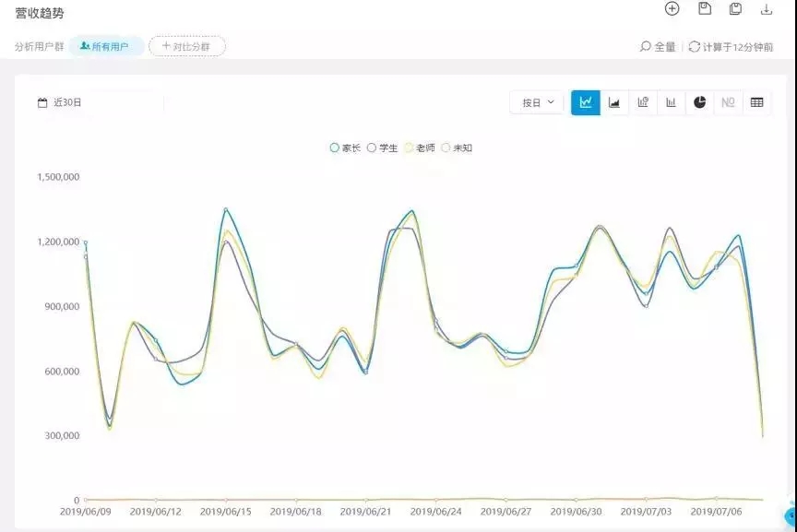797x532 pixels.
Task: Click the first 家长 data point on 2019/06/09
Action: [x=86, y=242]
